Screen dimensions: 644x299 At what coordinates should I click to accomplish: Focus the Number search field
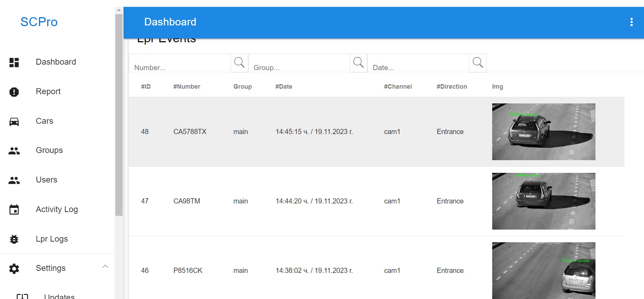coord(180,63)
